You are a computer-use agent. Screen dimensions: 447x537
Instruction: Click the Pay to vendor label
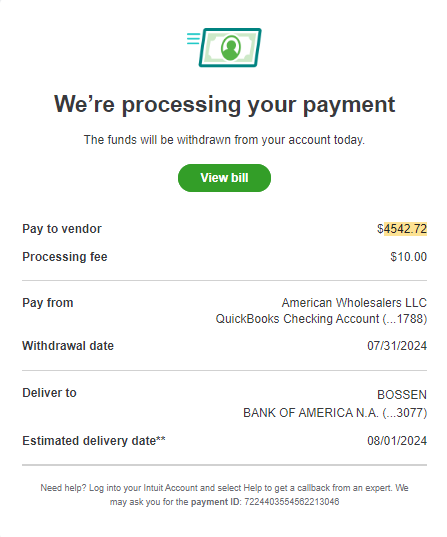pyautogui.click(x=62, y=229)
